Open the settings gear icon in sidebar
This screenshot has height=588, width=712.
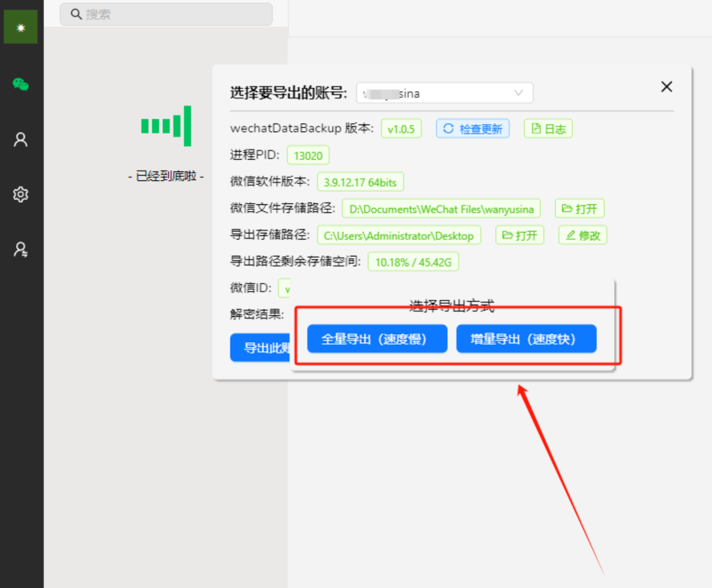pos(21,194)
